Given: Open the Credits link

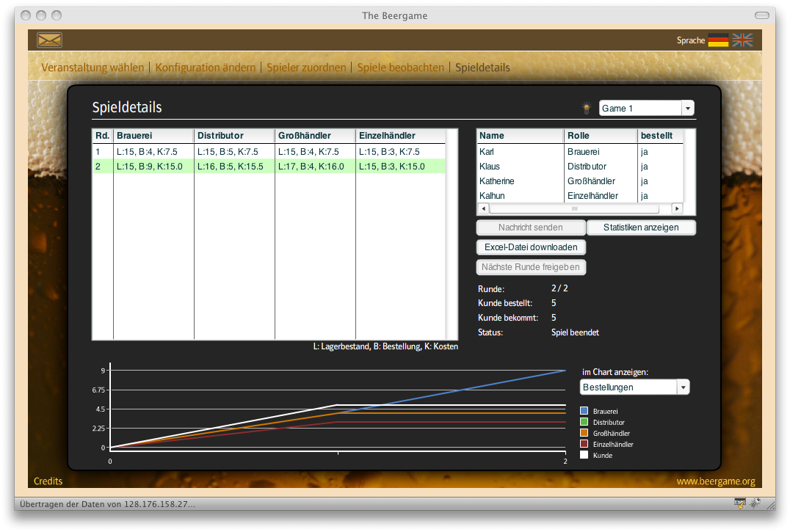Looking at the screenshot, I should click(48, 481).
